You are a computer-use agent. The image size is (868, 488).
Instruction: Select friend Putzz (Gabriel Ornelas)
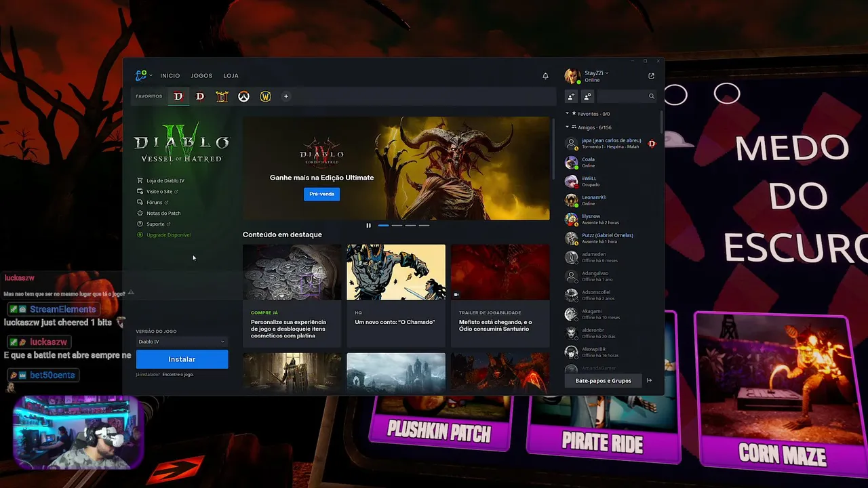611,239
